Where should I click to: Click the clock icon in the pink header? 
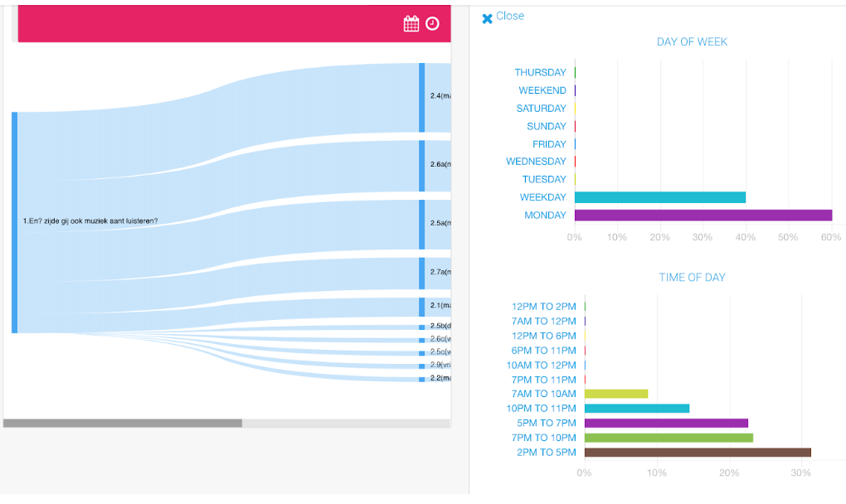coord(432,24)
